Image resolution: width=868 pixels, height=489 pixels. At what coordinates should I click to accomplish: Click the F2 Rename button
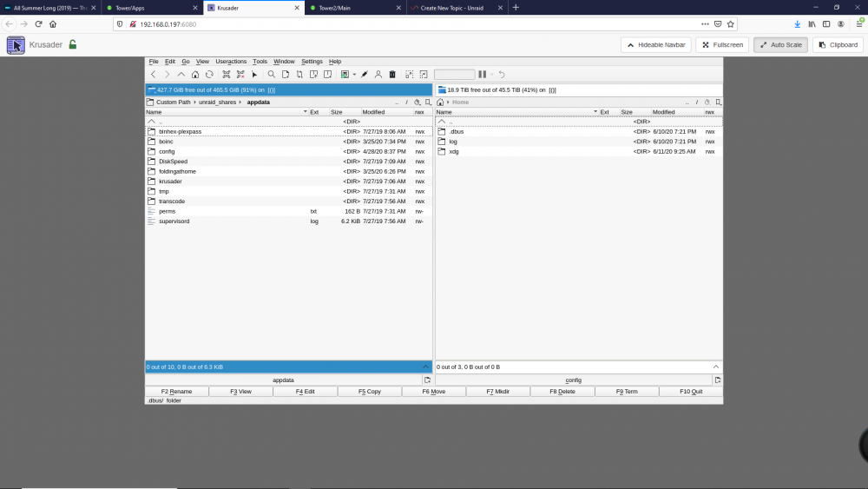176,391
